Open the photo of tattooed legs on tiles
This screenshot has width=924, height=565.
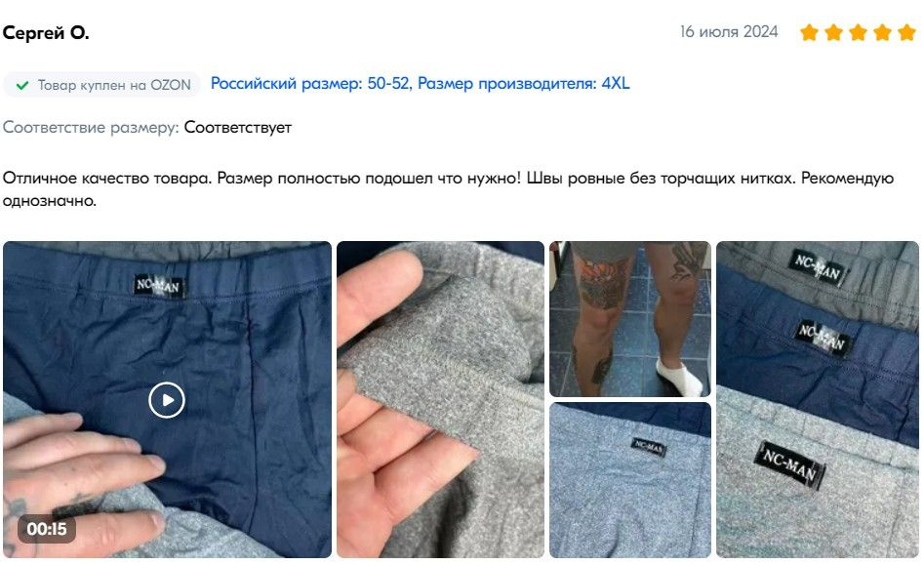coord(630,319)
